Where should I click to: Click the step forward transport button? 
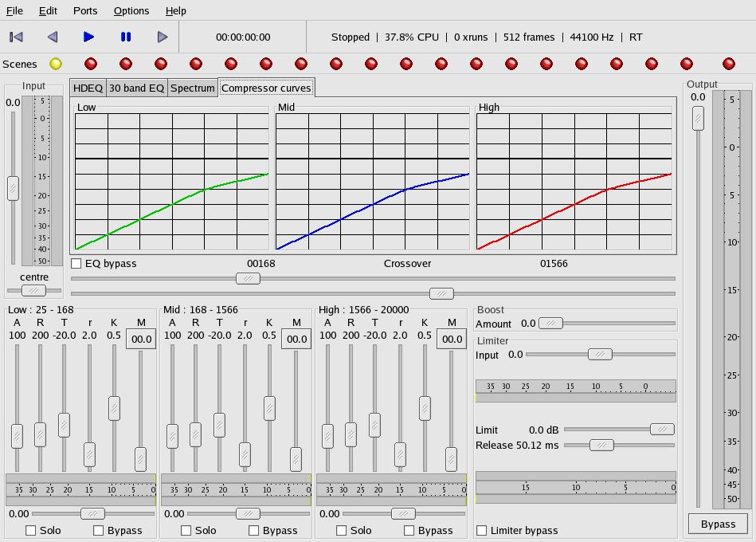pyautogui.click(x=162, y=37)
